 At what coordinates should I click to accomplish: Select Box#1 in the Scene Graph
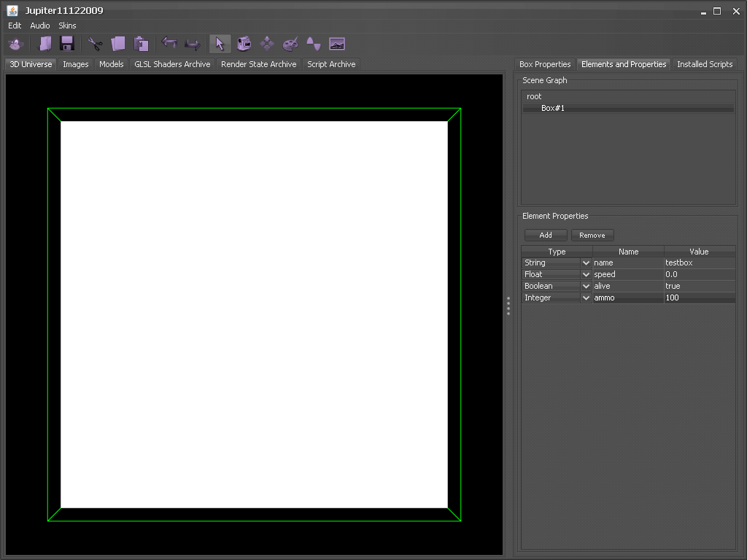pos(553,108)
